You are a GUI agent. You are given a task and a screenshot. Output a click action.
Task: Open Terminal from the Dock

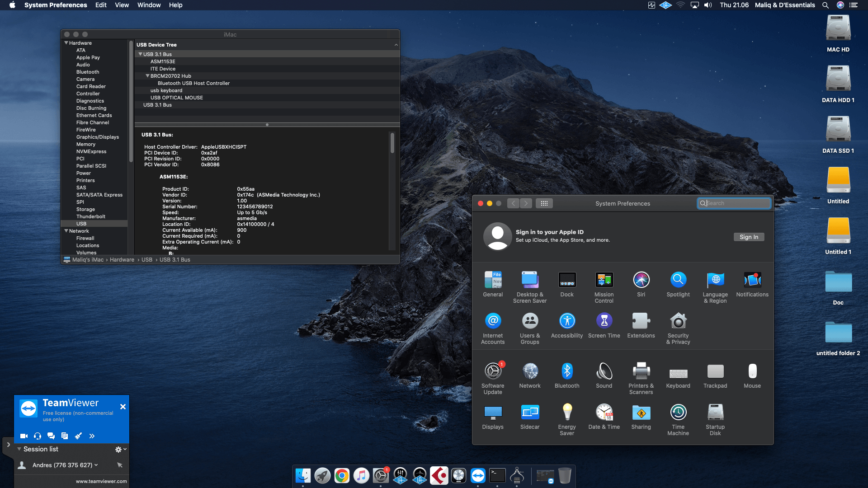[x=498, y=475]
